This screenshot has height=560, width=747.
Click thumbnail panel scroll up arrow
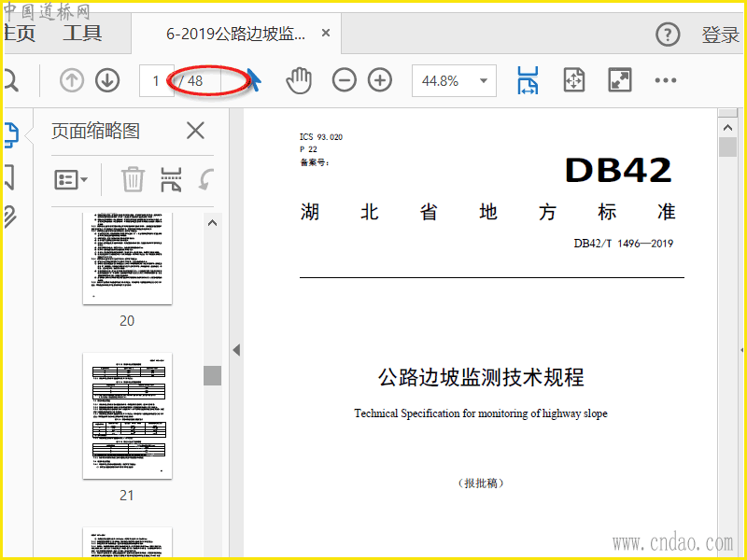[213, 223]
